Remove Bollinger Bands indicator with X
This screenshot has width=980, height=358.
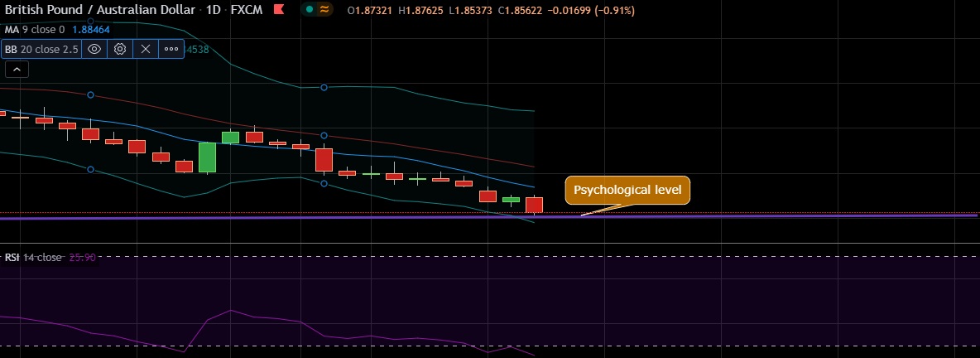[146, 49]
